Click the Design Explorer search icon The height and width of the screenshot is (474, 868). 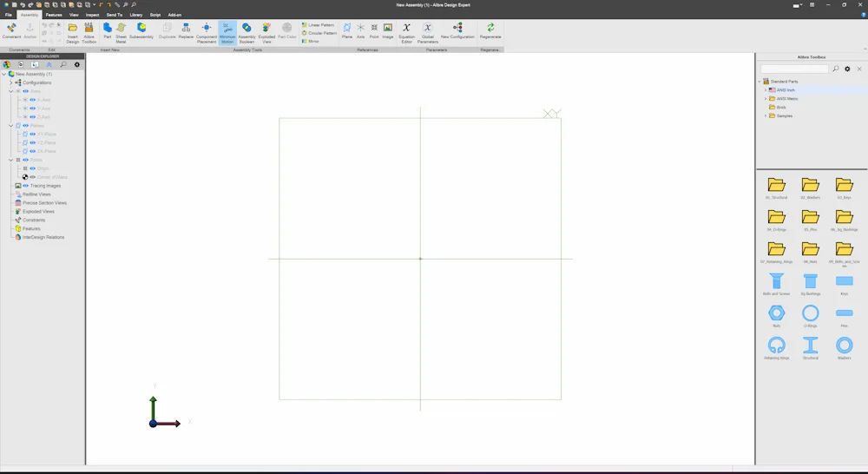(63, 65)
